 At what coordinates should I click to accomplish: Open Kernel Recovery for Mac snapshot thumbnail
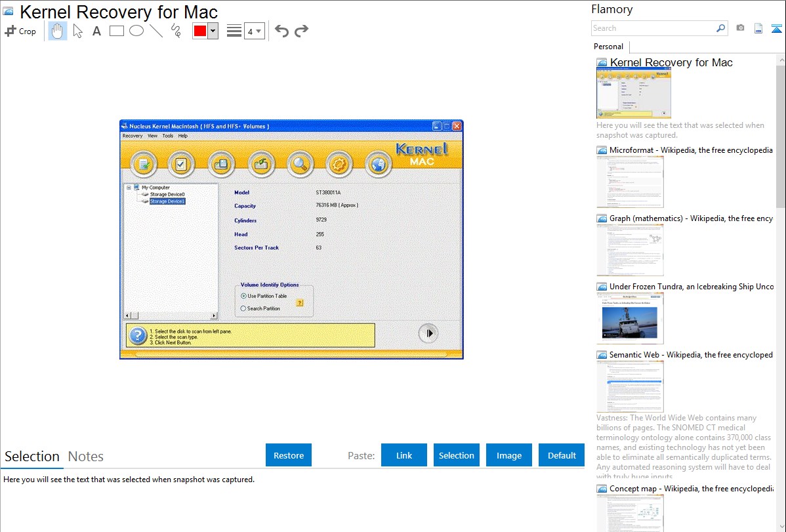click(634, 93)
